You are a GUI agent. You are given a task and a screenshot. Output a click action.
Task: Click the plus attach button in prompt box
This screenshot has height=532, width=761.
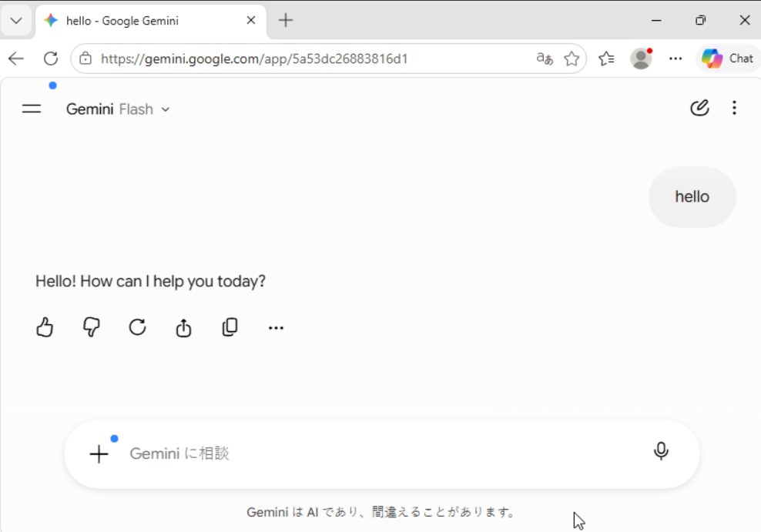coord(99,454)
